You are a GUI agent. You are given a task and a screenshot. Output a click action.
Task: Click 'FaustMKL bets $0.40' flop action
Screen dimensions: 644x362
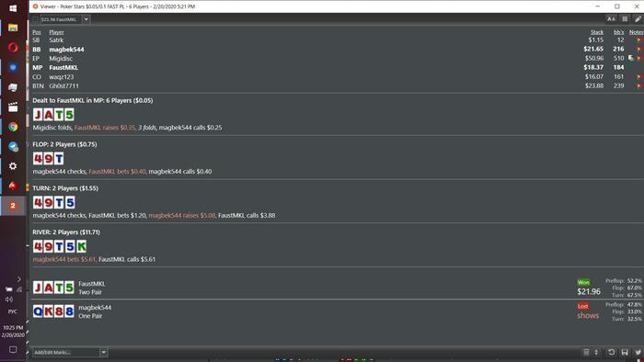[117, 172]
